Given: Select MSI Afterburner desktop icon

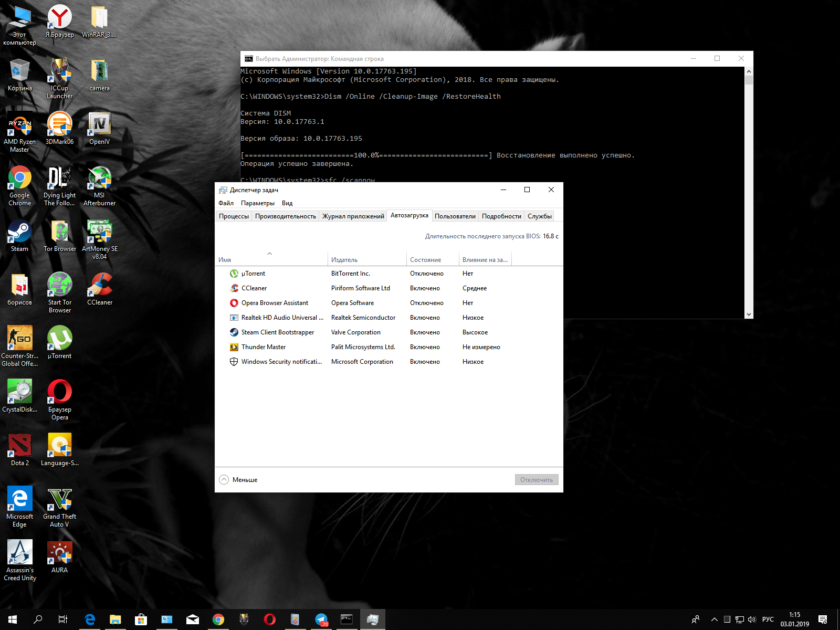Looking at the screenshot, I should 99,186.
